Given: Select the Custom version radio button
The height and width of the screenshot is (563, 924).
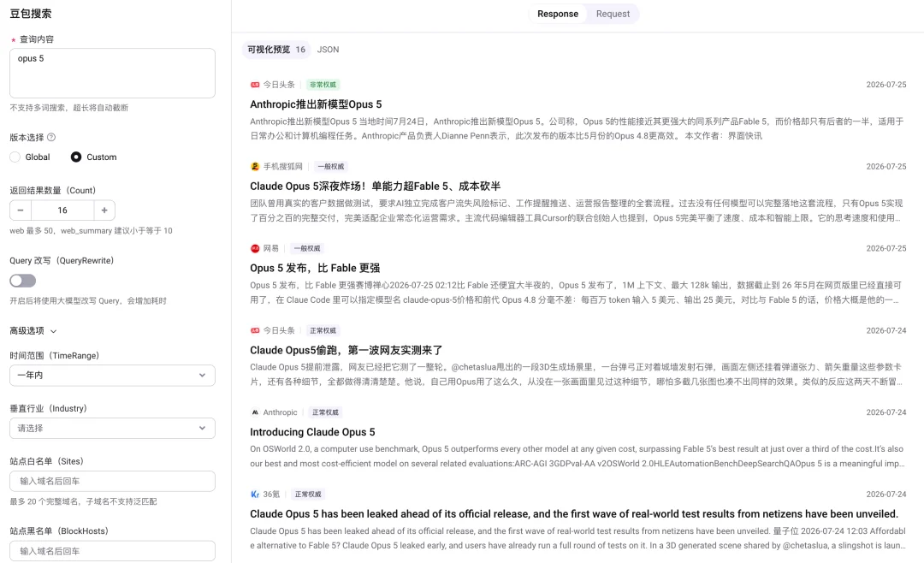Looking at the screenshot, I should tap(76, 157).
